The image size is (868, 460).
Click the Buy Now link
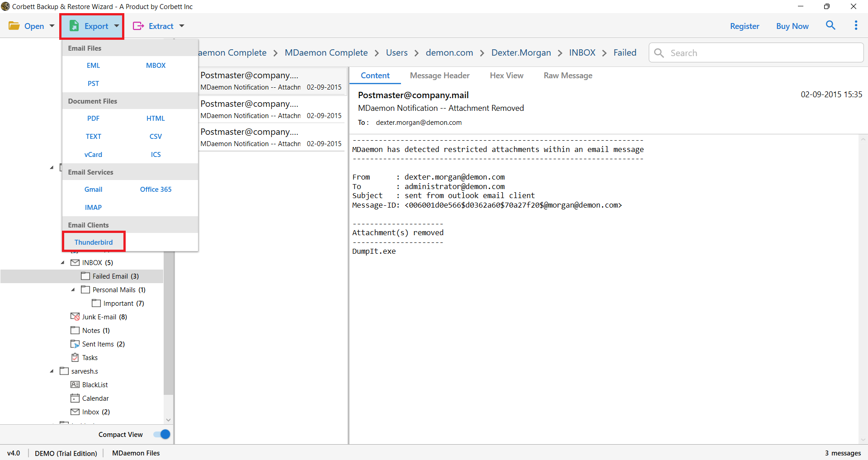[x=792, y=26]
